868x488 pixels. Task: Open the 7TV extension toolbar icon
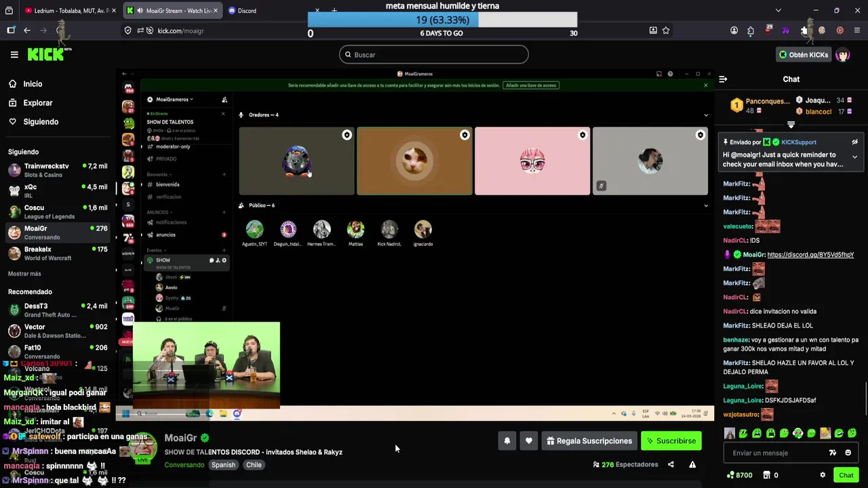(x=786, y=30)
